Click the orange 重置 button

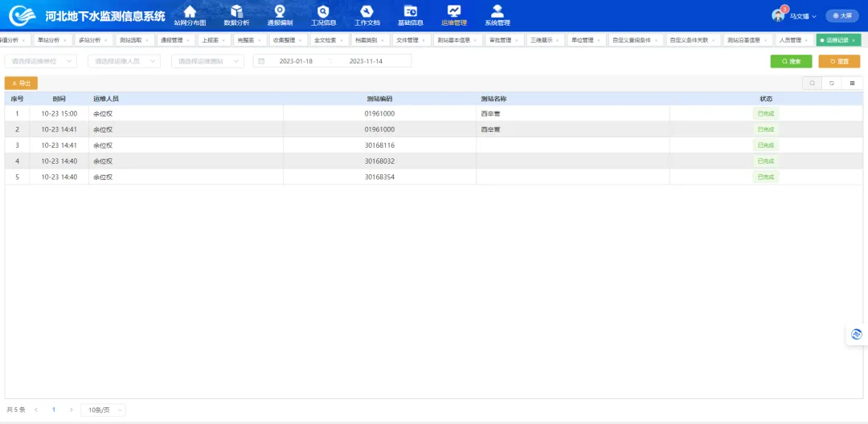pyautogui.click(x=839, y=61)
